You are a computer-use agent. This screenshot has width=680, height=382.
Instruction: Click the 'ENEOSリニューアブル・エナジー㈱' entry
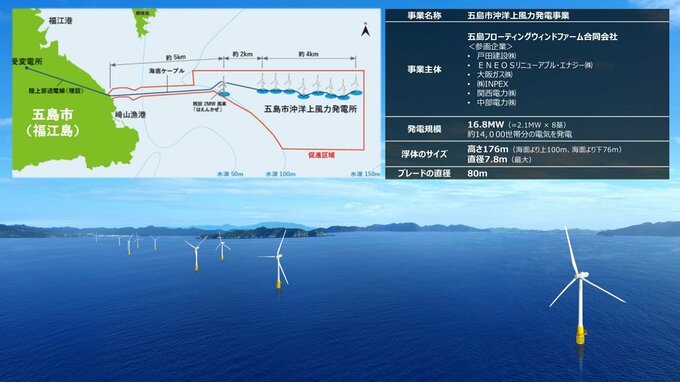pyautogui.click(x=535, y=65)
